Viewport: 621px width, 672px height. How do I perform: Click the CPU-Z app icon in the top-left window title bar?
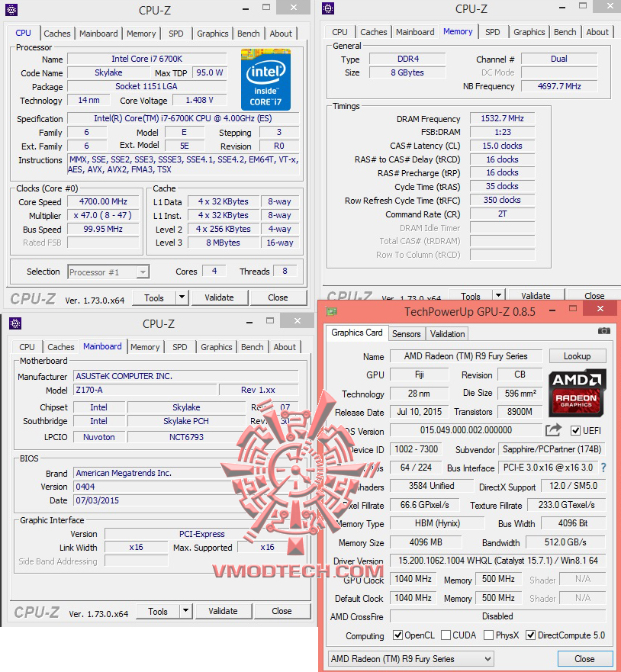point(11,9)
